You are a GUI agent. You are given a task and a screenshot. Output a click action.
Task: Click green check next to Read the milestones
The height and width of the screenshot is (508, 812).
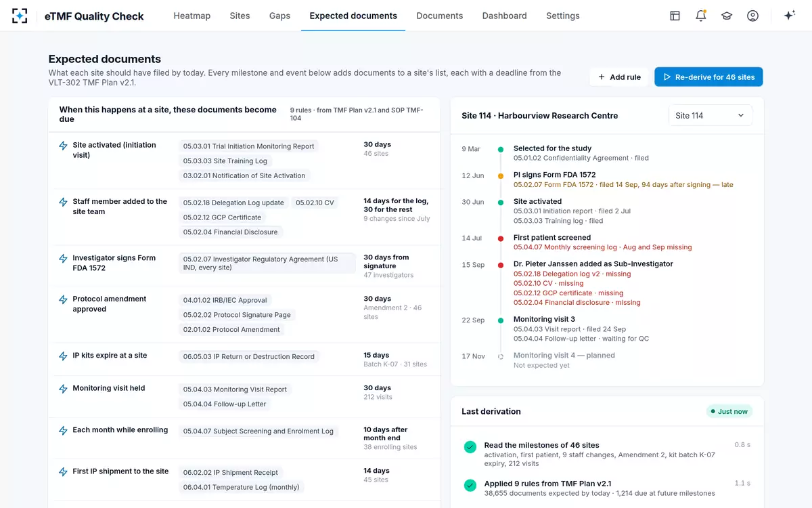coord(470,447)
